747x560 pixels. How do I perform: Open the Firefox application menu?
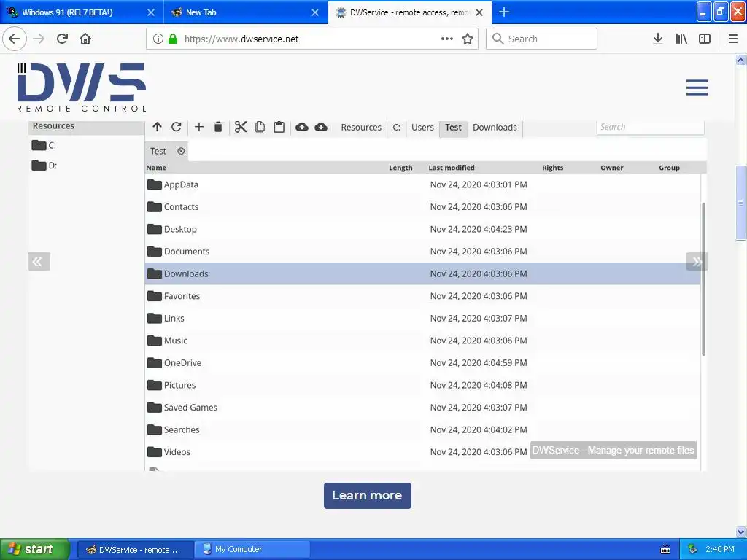pyautogui.click(x=733, y=39)
